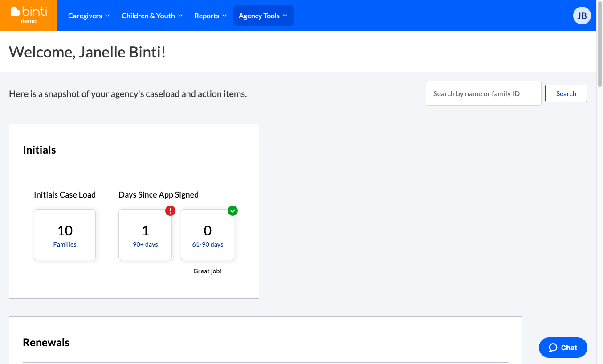Expand the Children & Youth menu
This screenshot has width=603, height=364.
click(x=152, y=16)
